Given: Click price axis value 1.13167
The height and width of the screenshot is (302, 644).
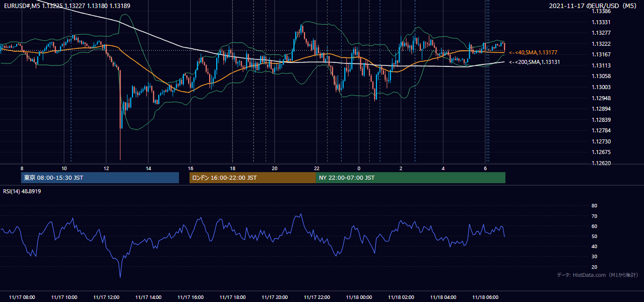Looking at the screenshot, I should tap(601, 54).
